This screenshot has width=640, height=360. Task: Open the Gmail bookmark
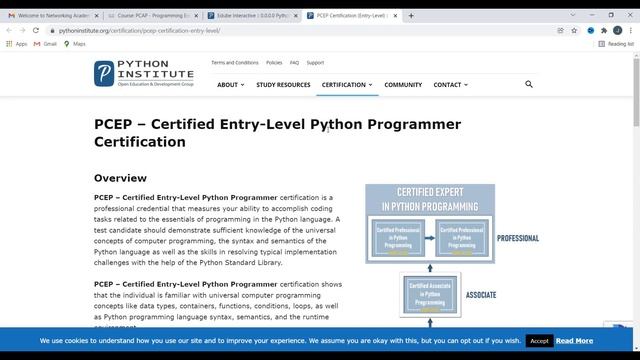(x=45, y=44)
